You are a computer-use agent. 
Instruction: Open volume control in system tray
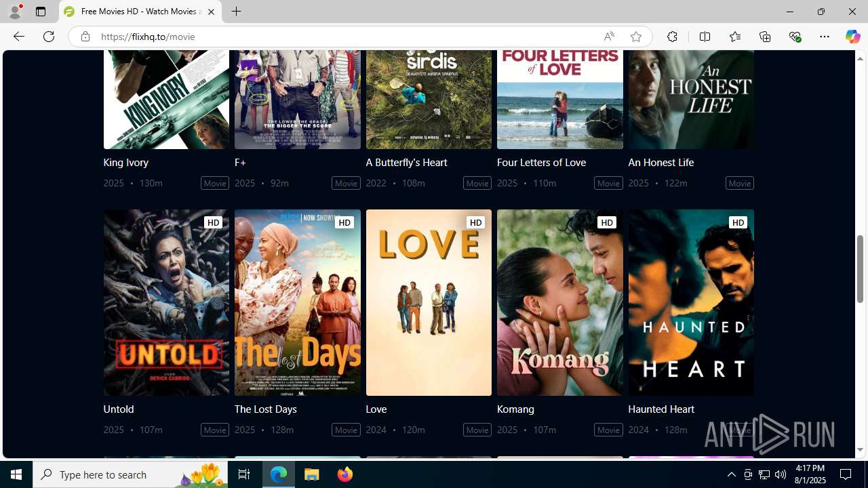pyautogui.click(x=781, y=474)
